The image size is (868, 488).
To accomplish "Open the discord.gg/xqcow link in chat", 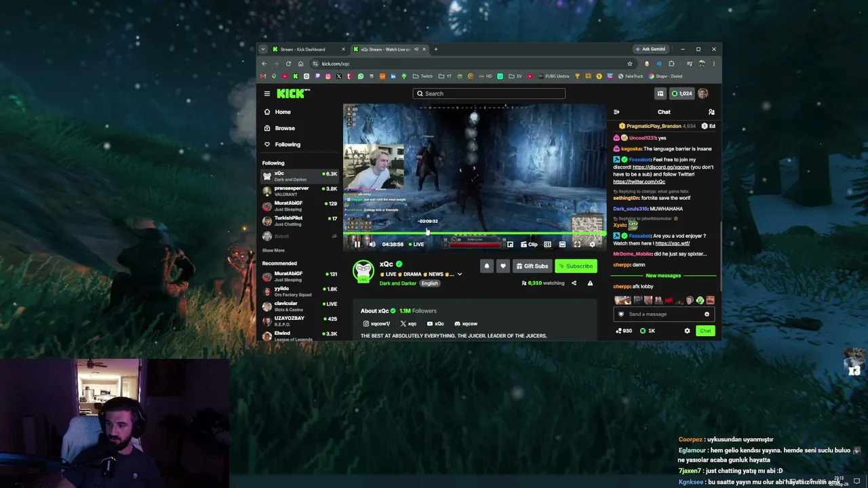I will click(660, 167).
